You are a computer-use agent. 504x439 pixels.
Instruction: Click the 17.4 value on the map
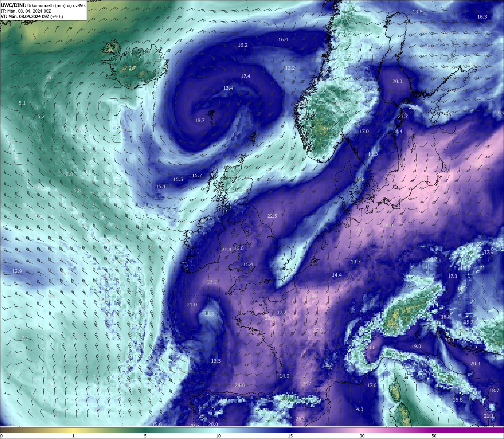pos(245,76)
